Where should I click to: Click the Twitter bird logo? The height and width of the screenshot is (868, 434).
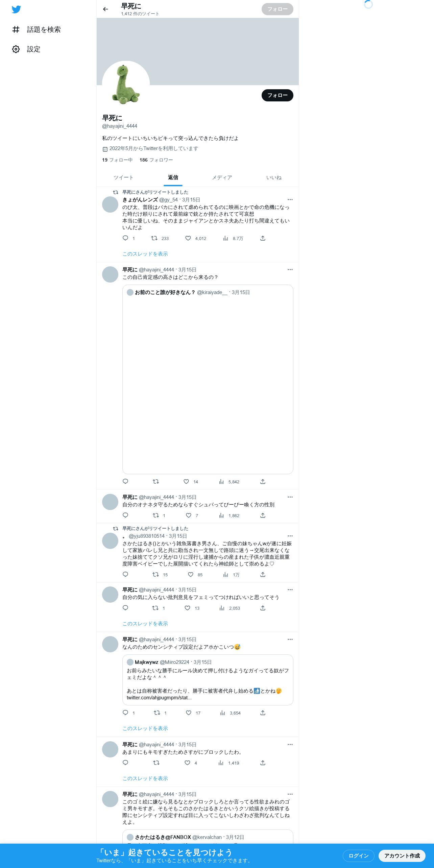tap(16, 9)
